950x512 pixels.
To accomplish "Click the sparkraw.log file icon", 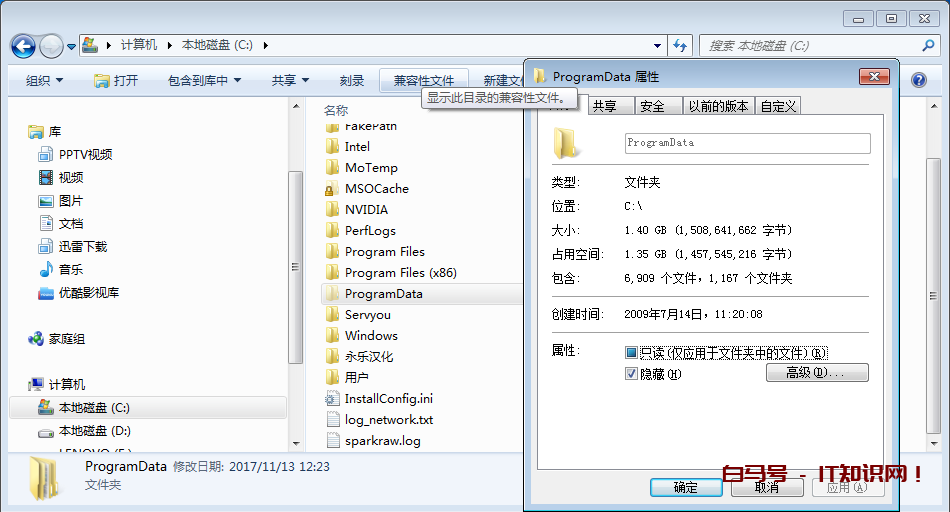I will click(x=333, y=441).
